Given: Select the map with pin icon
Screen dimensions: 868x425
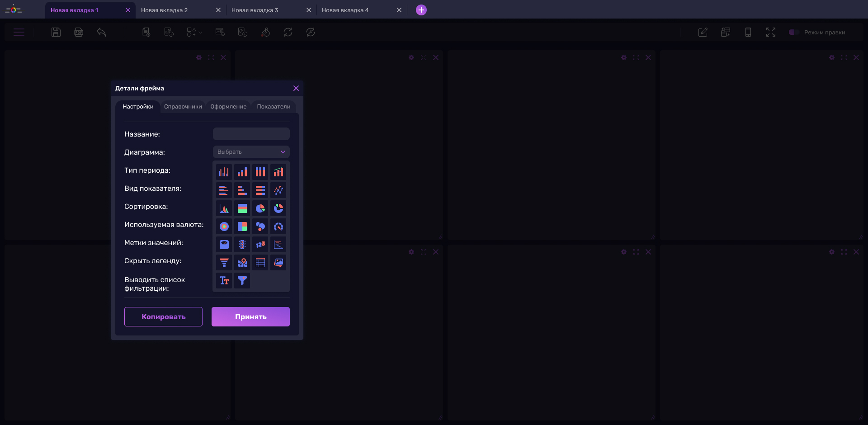Looking at the screenshot, I should (242, 263).
